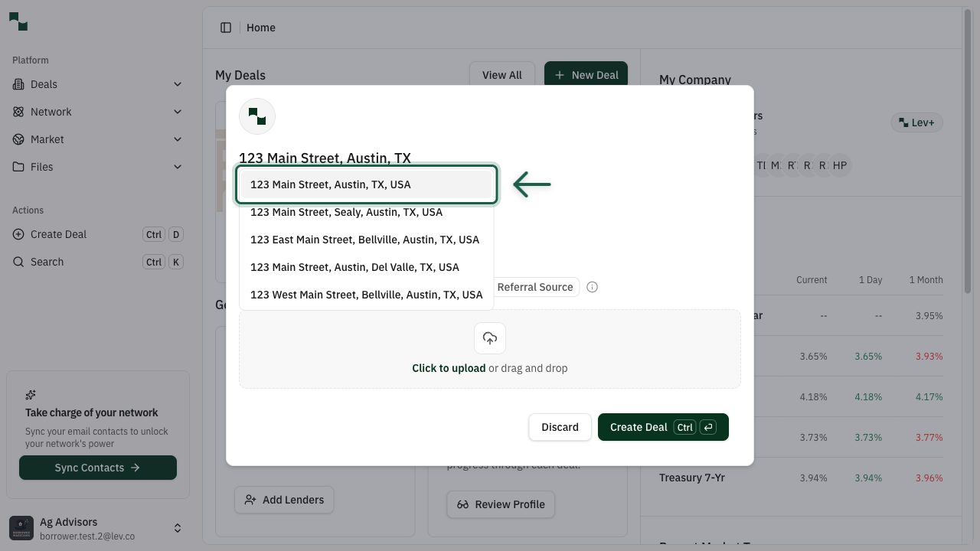
Task: Click the info icon next to Referral Source
Action: click(x=592, y=287)
